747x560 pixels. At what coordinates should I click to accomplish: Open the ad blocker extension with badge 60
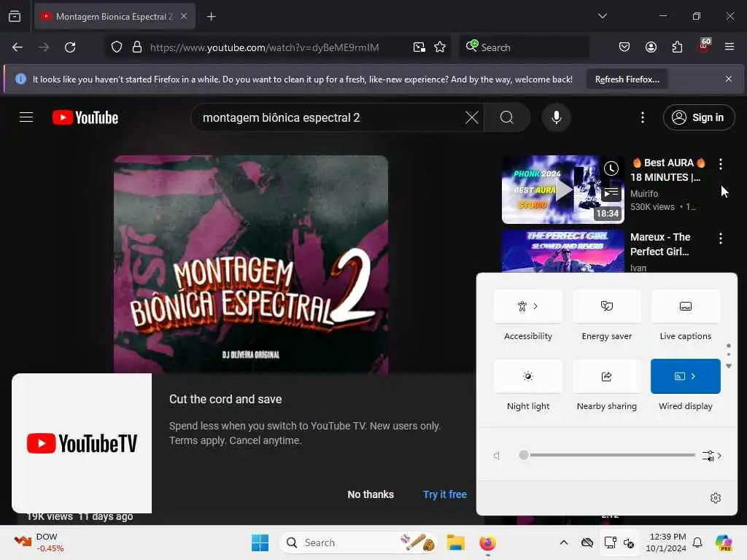click(x=704, y=46)
